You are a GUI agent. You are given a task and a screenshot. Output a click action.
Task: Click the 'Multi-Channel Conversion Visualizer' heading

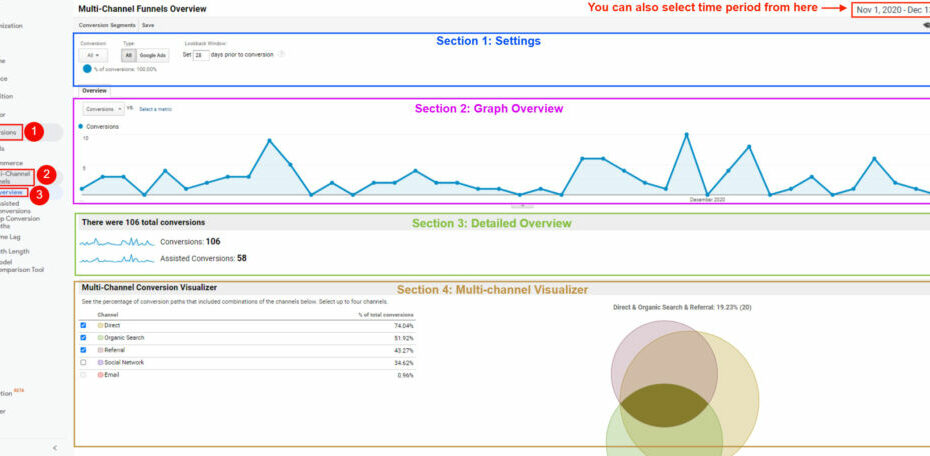click(149, 288)
